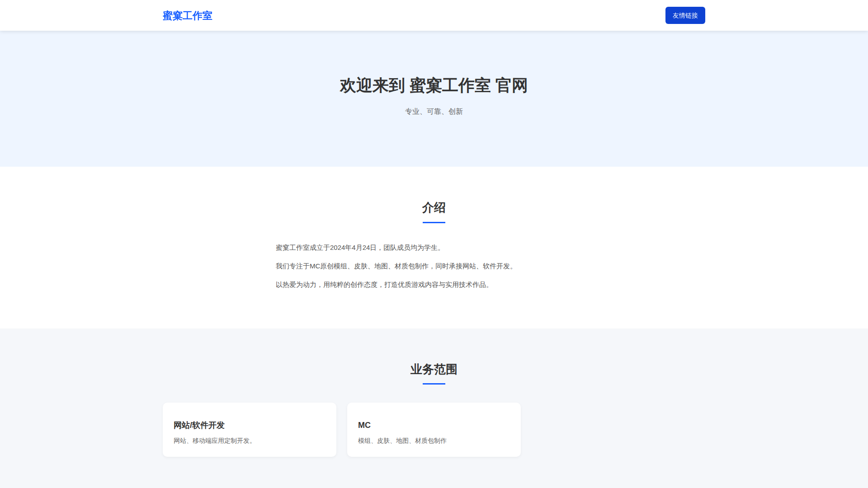Open the 友情链接 button

[685, 15]
